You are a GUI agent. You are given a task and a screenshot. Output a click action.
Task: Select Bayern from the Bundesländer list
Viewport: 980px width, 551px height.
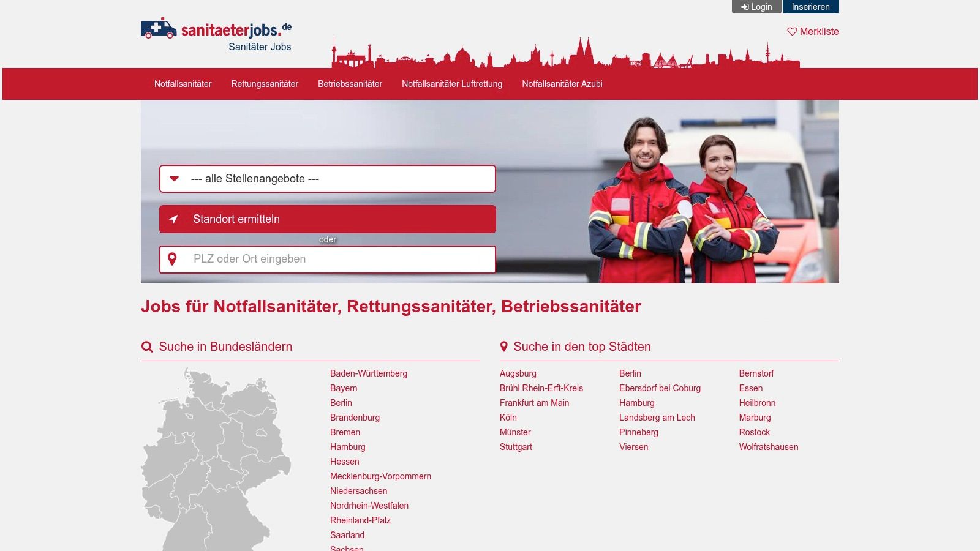[344, 388]
